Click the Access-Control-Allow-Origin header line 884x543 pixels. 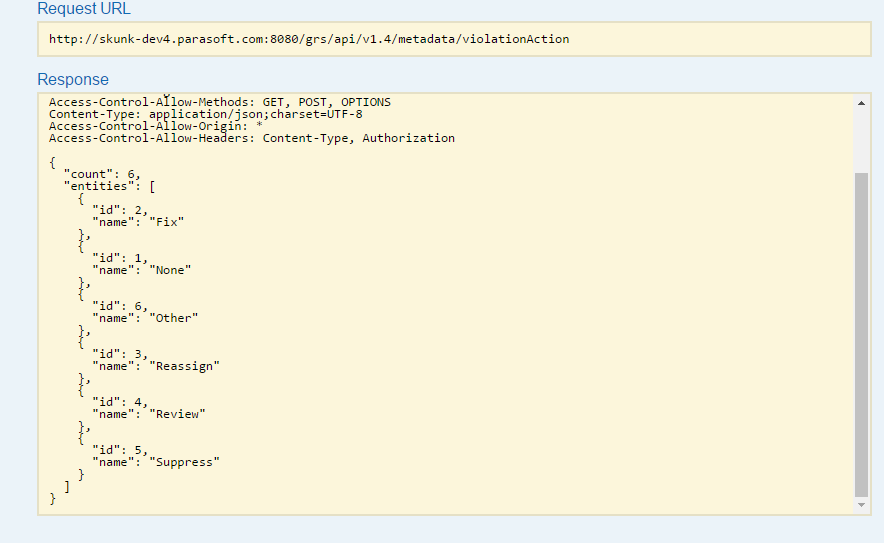[x=156, y=126]
